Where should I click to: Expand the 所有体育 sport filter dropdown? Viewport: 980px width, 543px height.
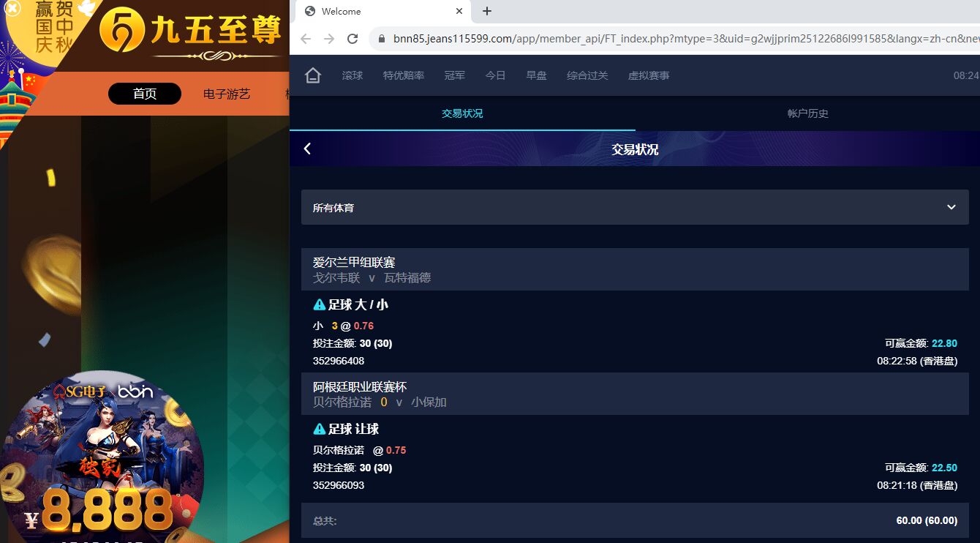pyautogui.click(x=635, y=207)
